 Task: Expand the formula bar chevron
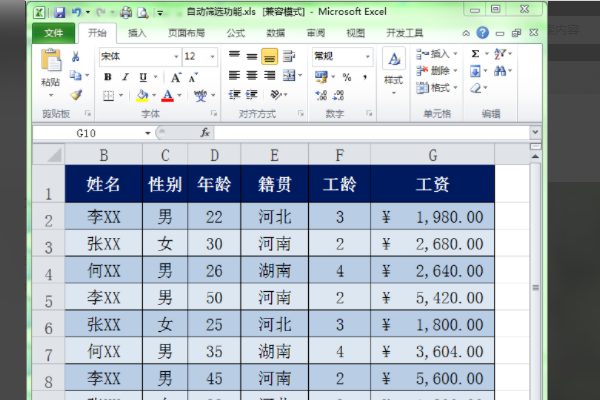point(535,132)
